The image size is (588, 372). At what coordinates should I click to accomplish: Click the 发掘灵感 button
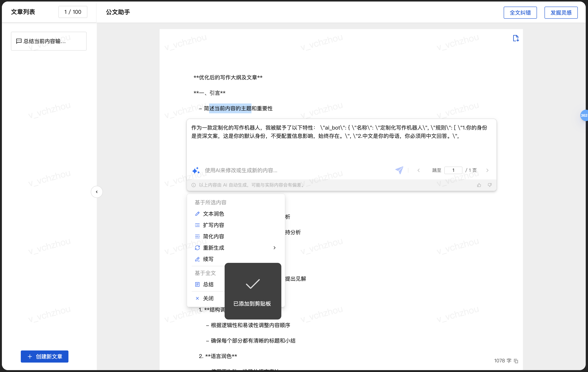pos(561,13)
